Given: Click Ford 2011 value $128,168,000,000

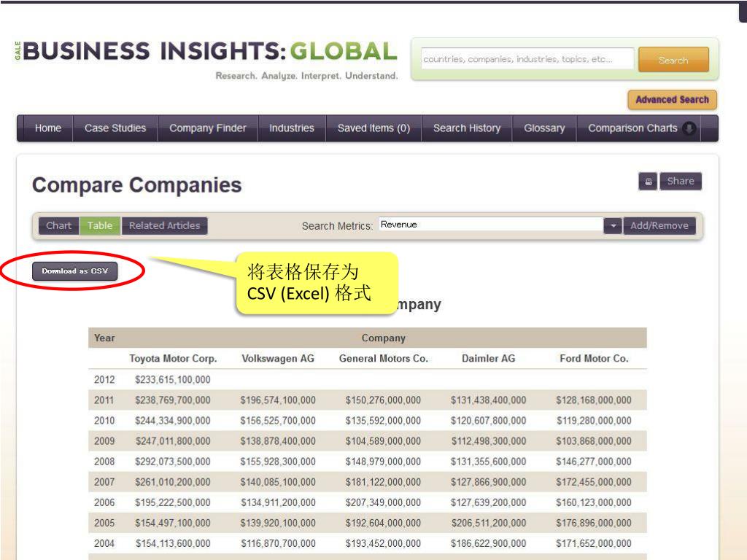Looking at the screenshot, I should click(x=594, y=400).
